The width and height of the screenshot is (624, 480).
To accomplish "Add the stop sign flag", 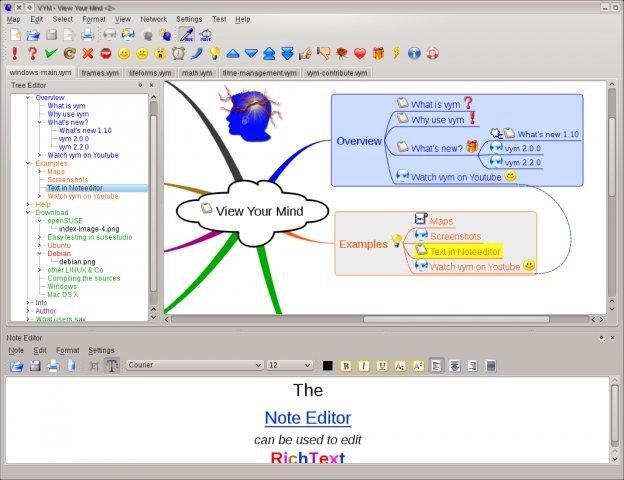I will [x=105, y=53].
